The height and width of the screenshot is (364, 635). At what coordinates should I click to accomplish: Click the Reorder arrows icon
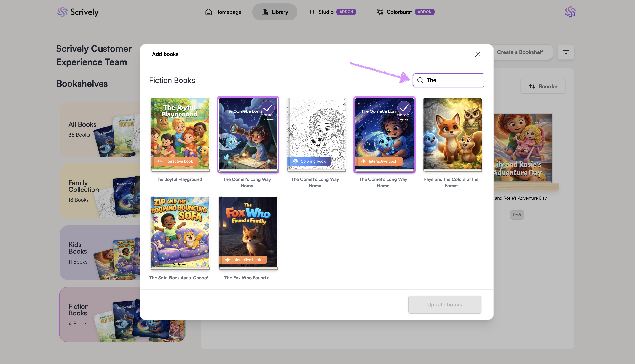tap(532, 87)
